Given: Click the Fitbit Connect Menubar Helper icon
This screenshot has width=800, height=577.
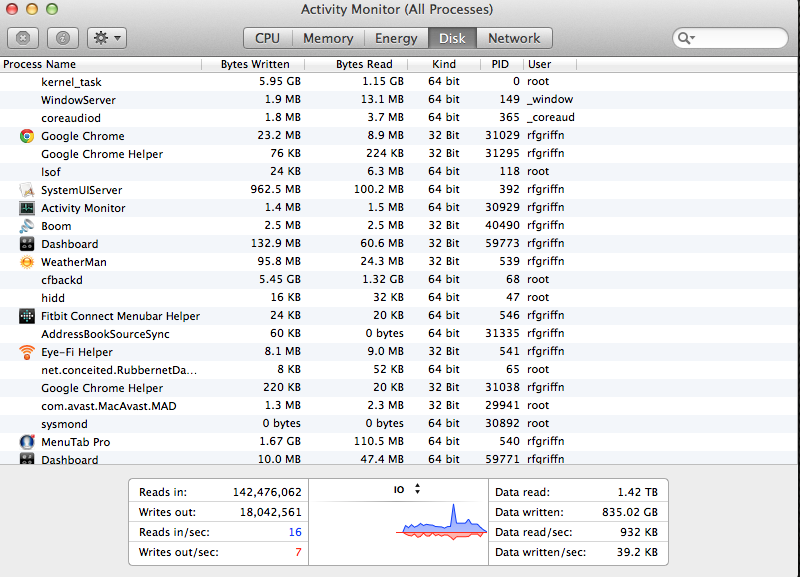Looking at the screenshot, I should click(x=27, y=316).
